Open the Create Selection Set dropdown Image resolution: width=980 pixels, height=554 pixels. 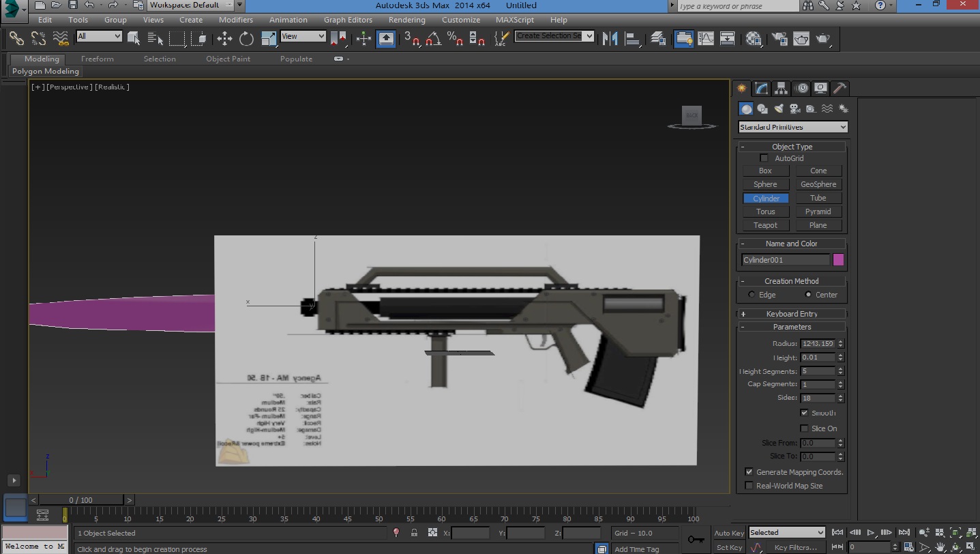coord(555,36)
